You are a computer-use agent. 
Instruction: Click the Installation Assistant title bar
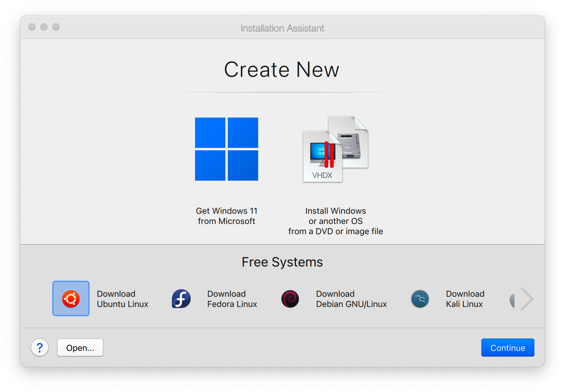(x=282, y=28)
